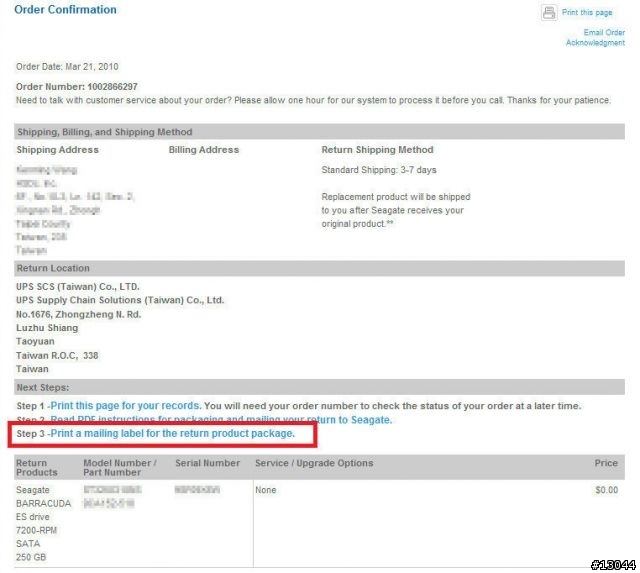Open Print a mailing label link

[172, 433]
